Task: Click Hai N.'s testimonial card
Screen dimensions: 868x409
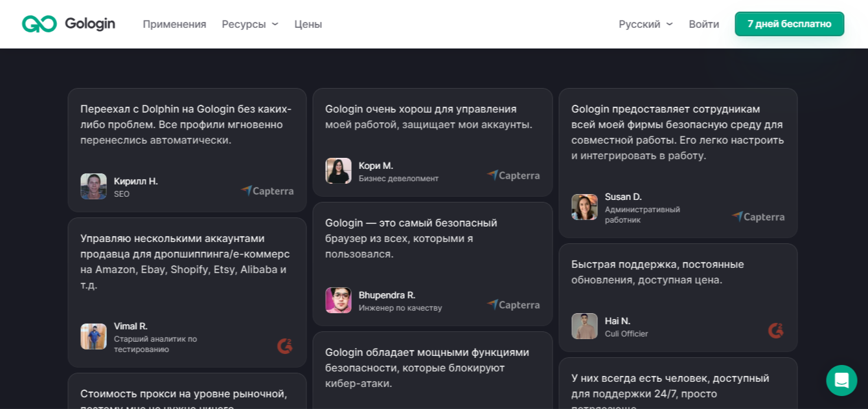Action: coord(678,297)
